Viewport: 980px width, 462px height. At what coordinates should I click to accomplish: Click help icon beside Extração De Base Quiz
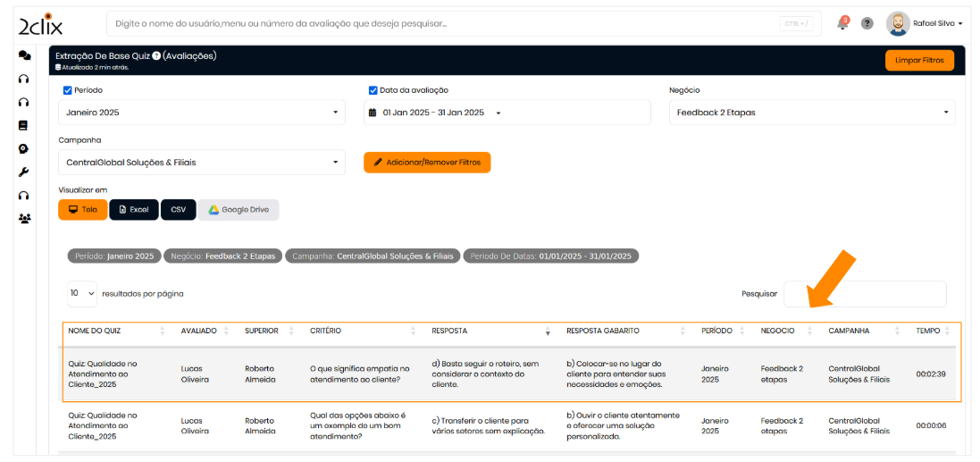click(x=156, y=56)
